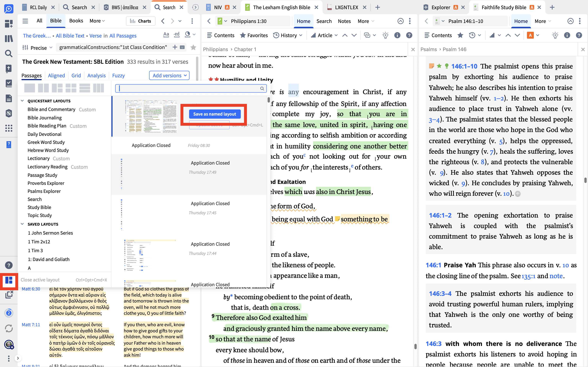The height and width of the screenshot is (367, 588).
Task: Click the sync refresh icon in sidebar
Action: pyautogui.click(x=9, y=328)
